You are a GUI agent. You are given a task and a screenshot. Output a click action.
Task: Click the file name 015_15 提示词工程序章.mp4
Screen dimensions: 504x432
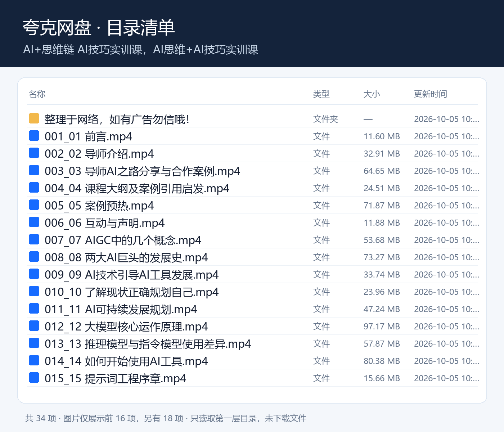[x=116, y=378]
